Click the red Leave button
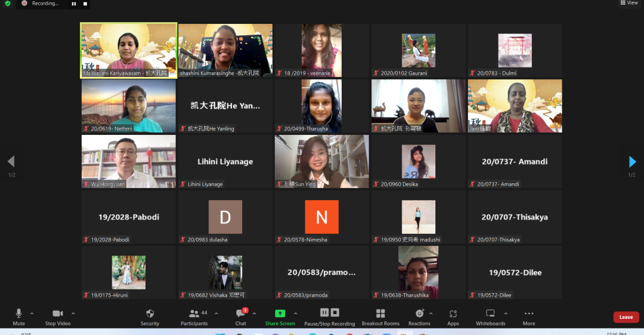Viewport: 644px width, 335px height. click(x=626, y=317)
